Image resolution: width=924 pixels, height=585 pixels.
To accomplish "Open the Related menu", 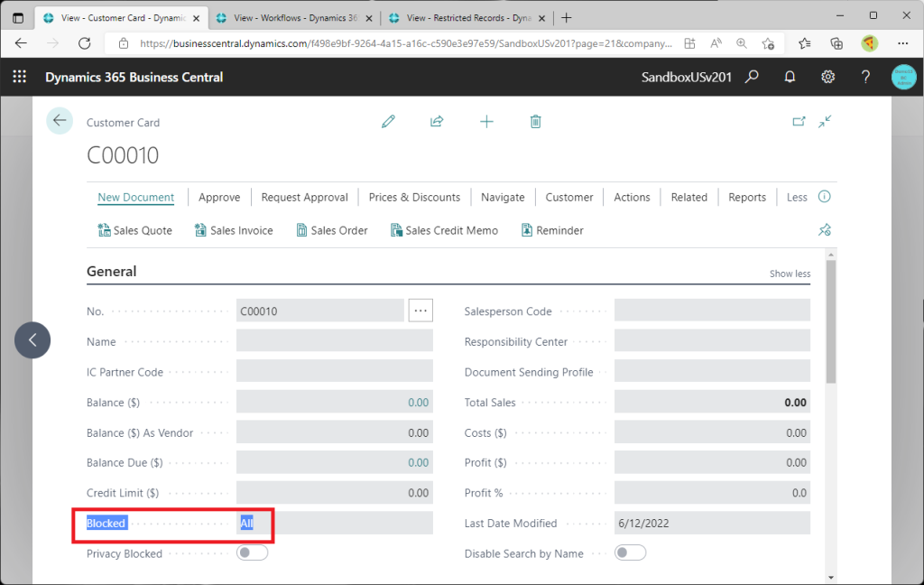I will [x=688, y=197].
